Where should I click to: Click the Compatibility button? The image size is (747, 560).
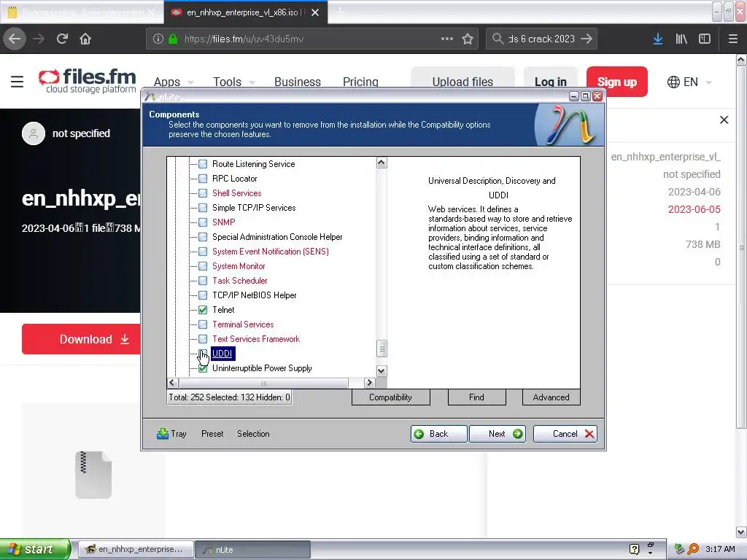tap(391, 397)
